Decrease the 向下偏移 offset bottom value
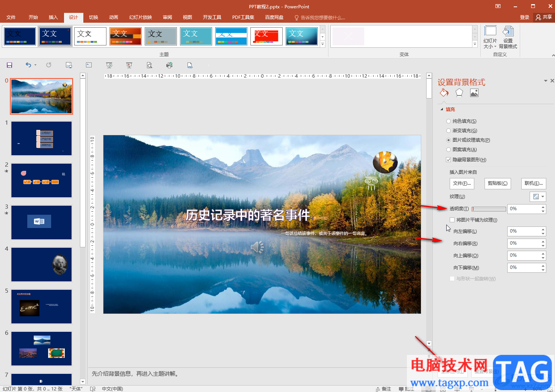This screenshot has height=392, width=555. [543, 270]
